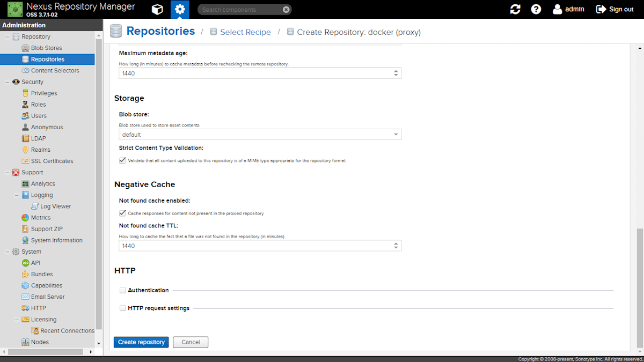Increase Maximum metadata age spinner value
This screenshot has height=362, width=644.
396,71
